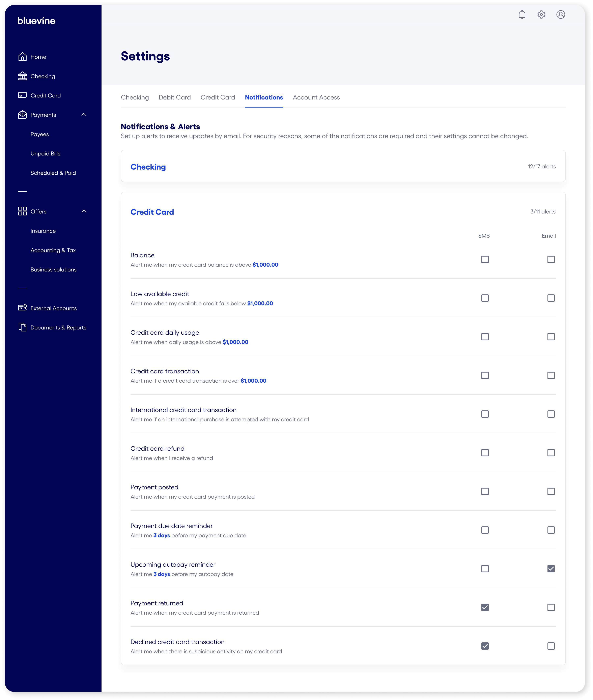Select Unpaid Bills in the sidebar
The width and height of the screenshot is (593, 700).
45,153
